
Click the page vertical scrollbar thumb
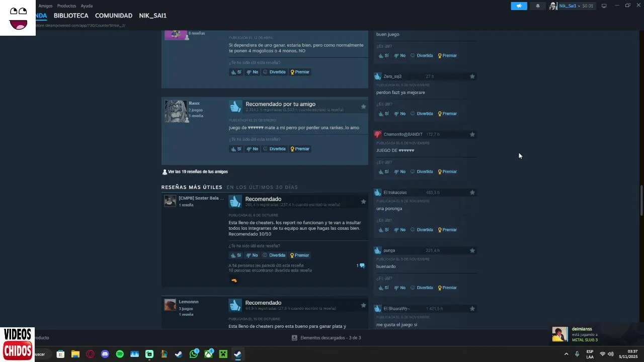(x=641, y=201)
